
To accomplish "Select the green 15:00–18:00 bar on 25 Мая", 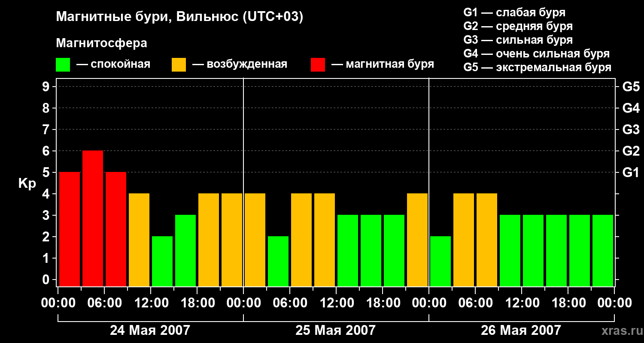I will coord(371,250).
